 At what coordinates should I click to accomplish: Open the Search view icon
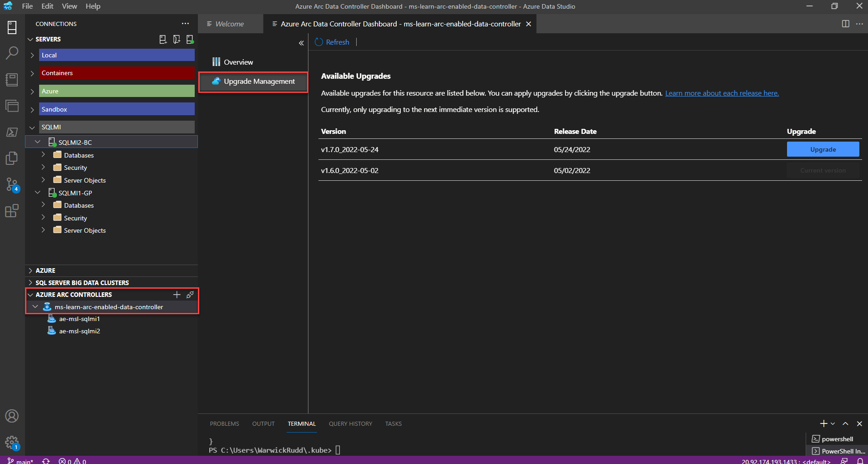pyautogui.click(x=12, y=53)
